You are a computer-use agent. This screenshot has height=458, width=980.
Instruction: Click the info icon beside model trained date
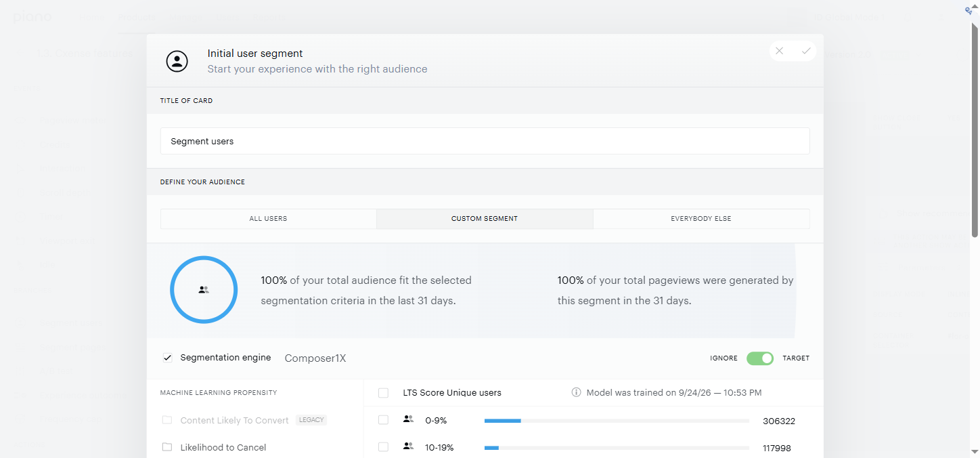(x=576, y=392)
